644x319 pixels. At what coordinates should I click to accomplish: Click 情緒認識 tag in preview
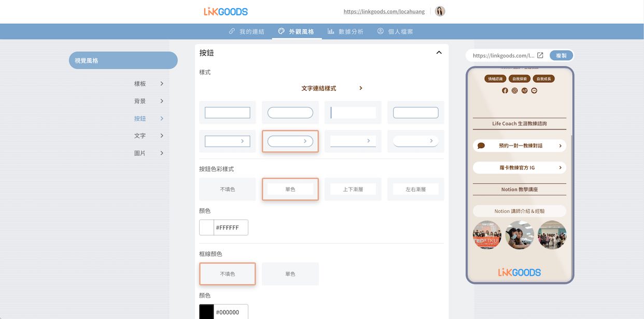pyautogui.click(x=495, y=79)
